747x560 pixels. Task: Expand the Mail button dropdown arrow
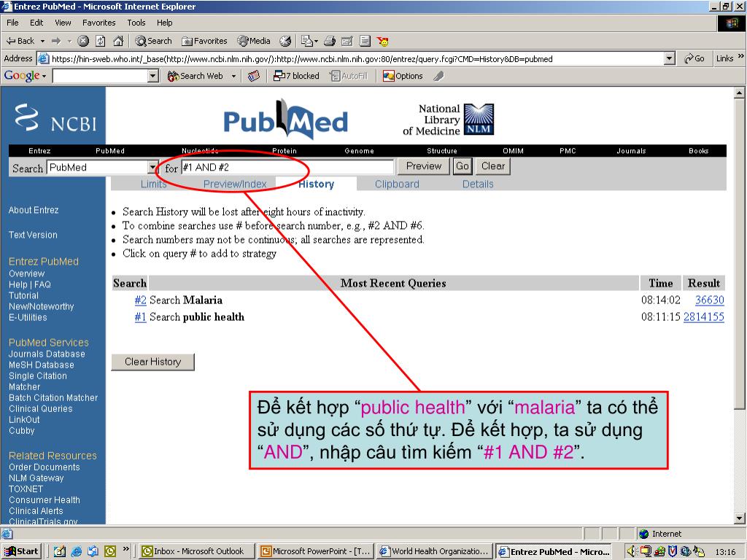pos(317,42)
